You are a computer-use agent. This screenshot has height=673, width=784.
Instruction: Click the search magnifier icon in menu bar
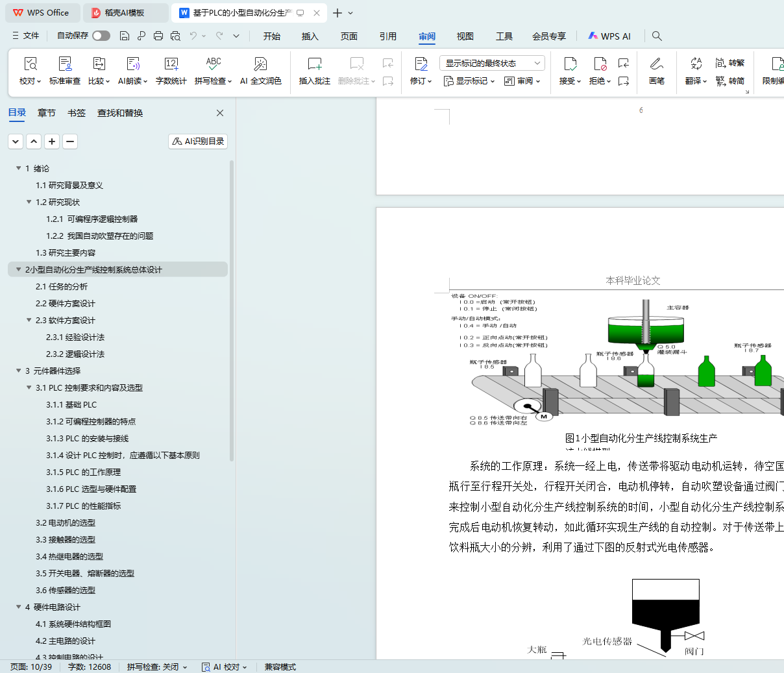coord(657,36)
